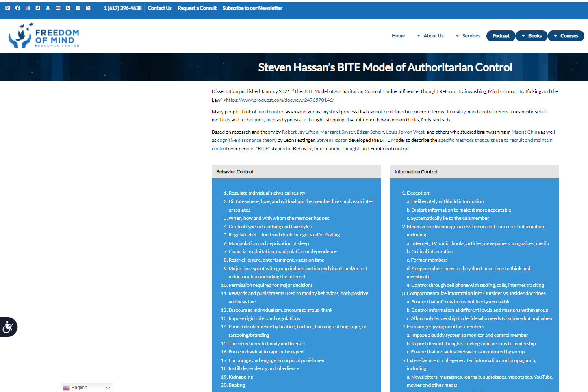Image resolution: width=588 pixels, height=392 pixels.
Task: Select 'Regulate individual's physical reality' item
Action: [267, 193]
